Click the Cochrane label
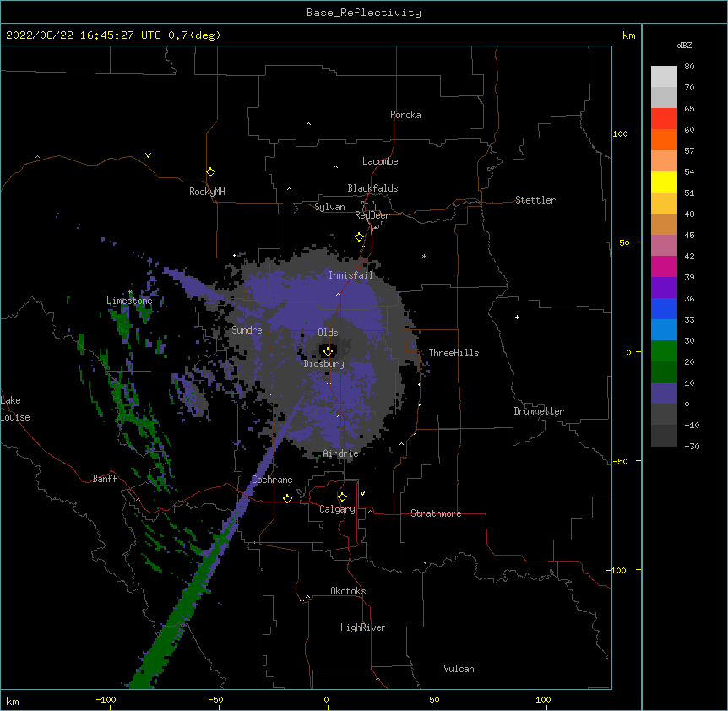 point(272,480)
